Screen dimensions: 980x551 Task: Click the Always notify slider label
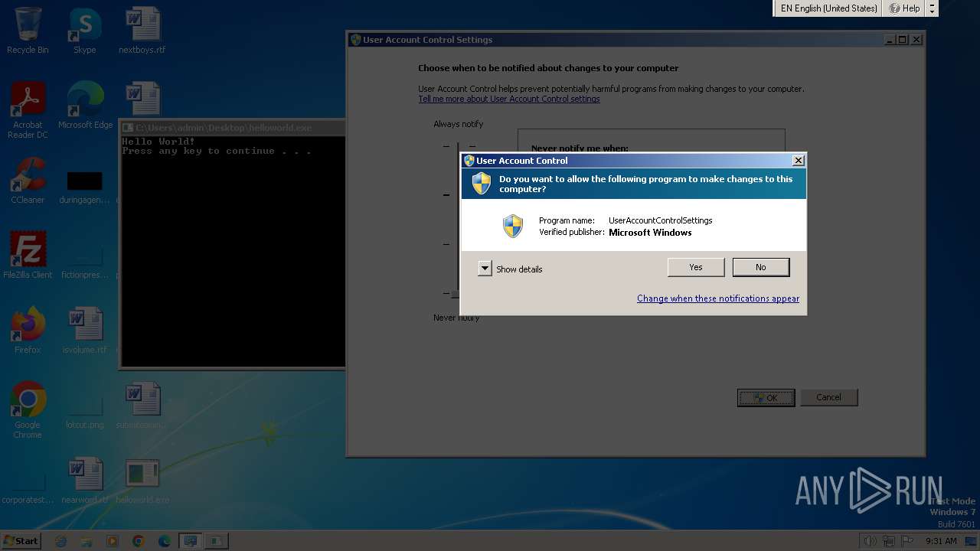pyautogui.click(x=459, y=124)
